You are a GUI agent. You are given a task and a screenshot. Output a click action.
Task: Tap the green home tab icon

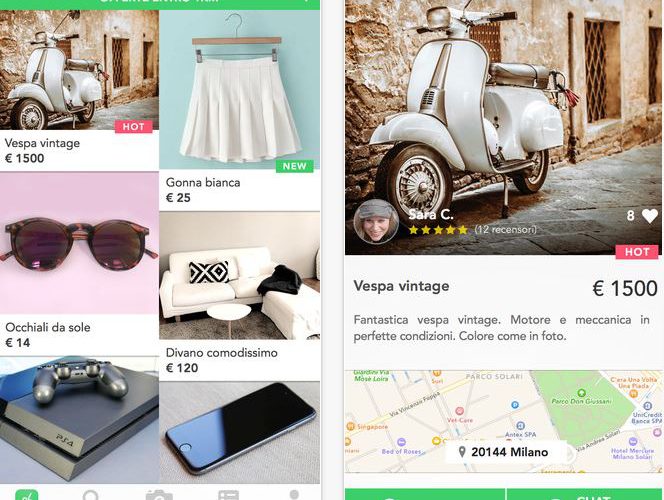point(26,495)
